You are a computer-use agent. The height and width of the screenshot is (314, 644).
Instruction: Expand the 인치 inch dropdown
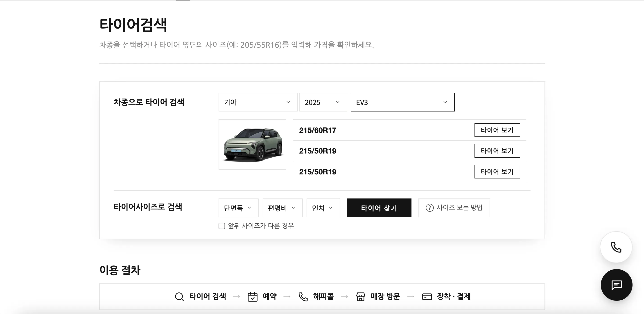pyautogui.click(x=323, y=208)
